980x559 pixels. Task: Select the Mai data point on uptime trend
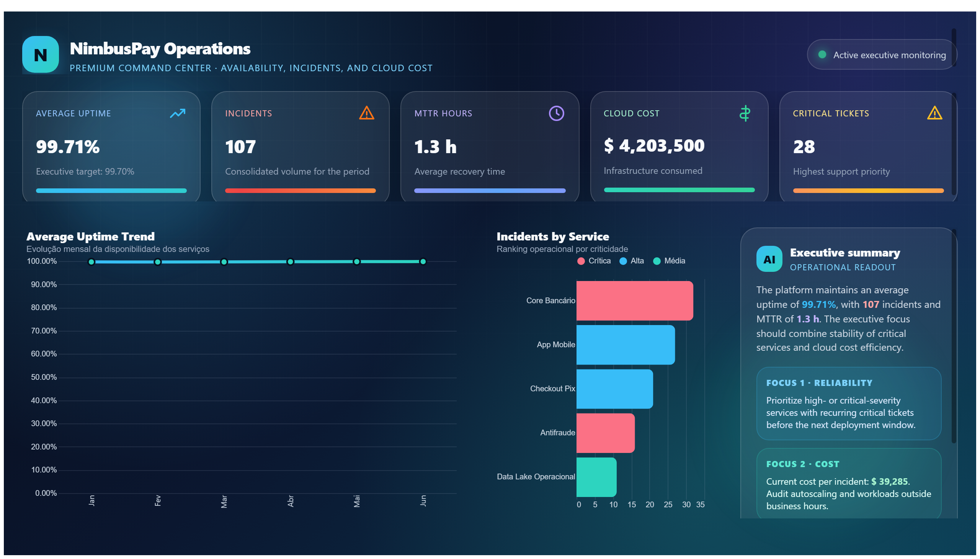point(357,262)
